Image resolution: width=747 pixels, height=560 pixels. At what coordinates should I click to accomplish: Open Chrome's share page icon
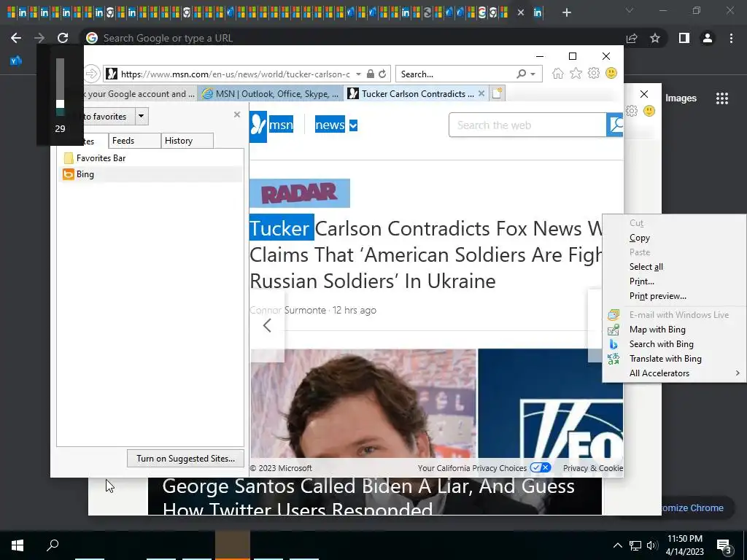tap(632, 38)
